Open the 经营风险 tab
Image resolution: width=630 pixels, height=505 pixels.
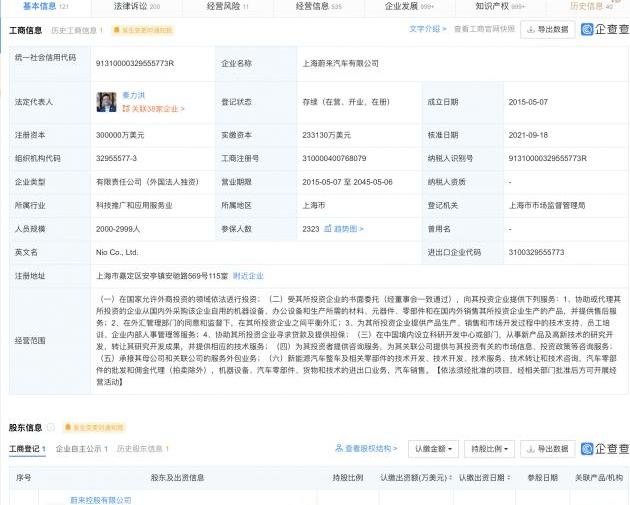pos(227,6)
